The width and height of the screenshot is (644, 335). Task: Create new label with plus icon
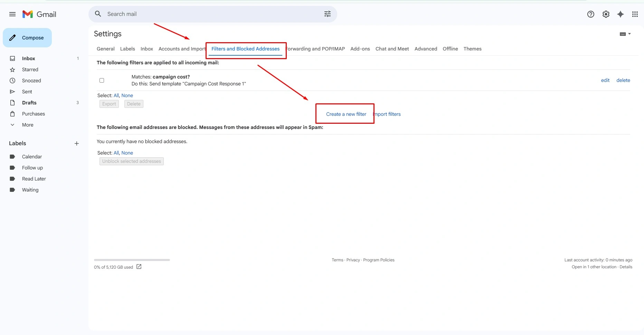tap(77, 143)
